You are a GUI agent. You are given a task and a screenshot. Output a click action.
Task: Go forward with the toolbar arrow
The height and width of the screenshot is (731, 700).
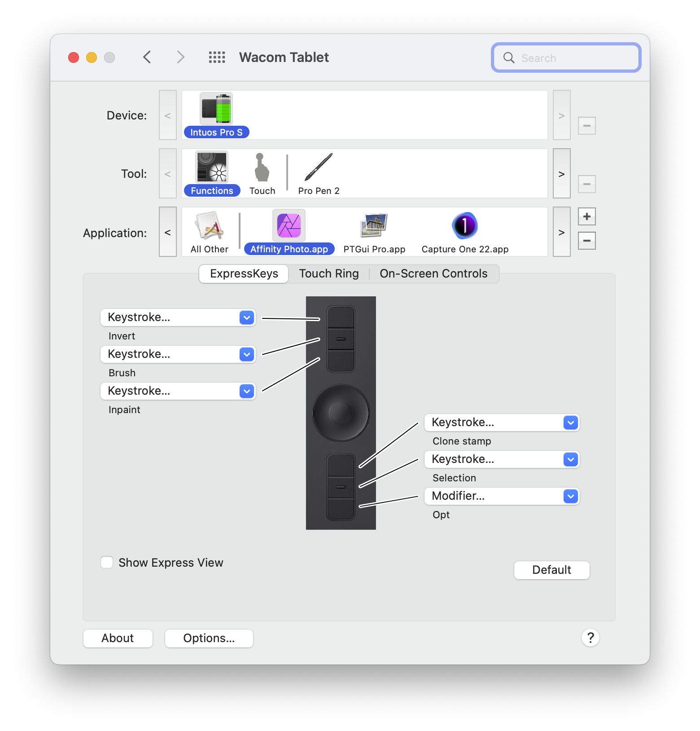point(180,57)
